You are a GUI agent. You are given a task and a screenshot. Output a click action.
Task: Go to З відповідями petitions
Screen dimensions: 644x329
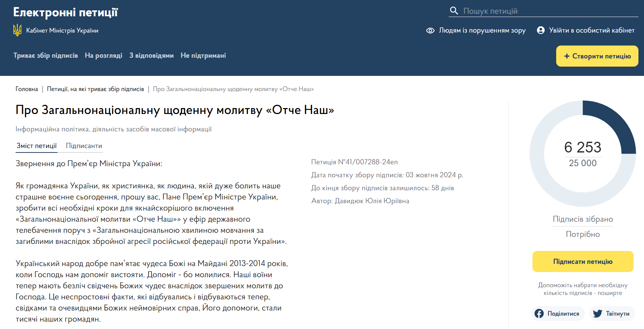[x=151, y=56]
